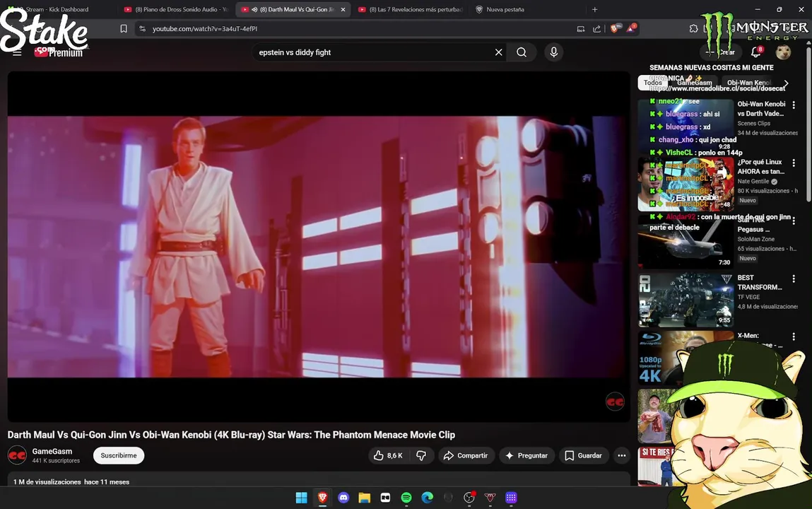The height and width of the screenshot is (509, 812).
Task: Open Brave Rewards triangle icon
Action: pos(631,28)
